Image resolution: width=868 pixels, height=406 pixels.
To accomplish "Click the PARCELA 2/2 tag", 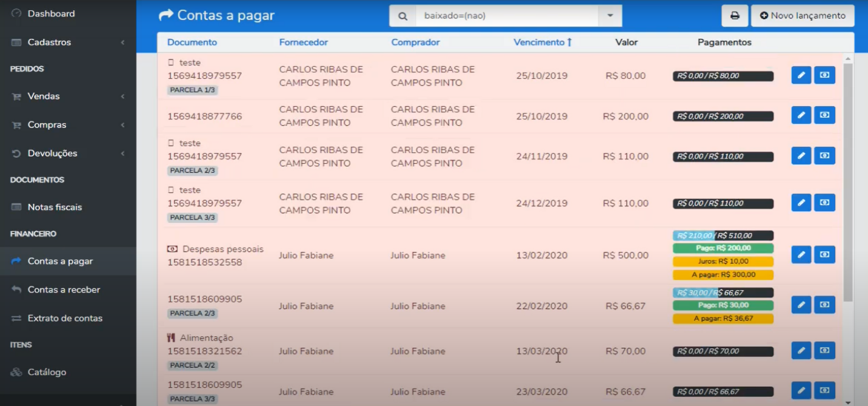I will coord(192,365).
